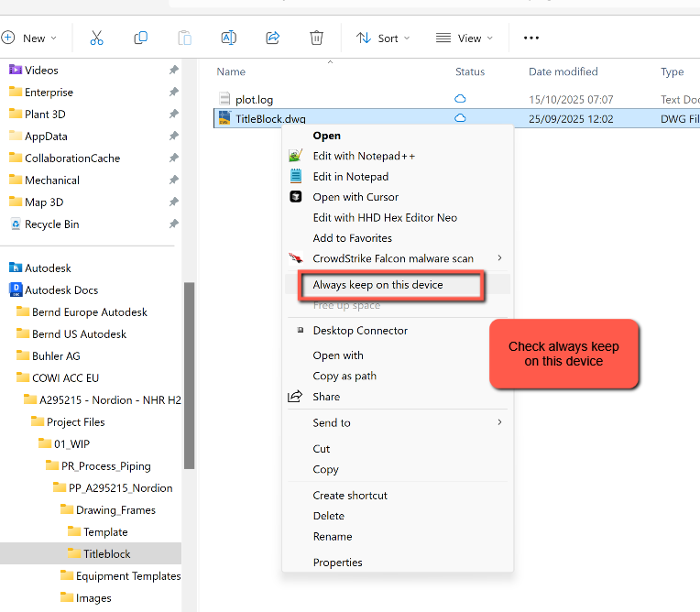Open the View dropdown
Viewport: 700px width, 612px height.
(x=465, y=38)
